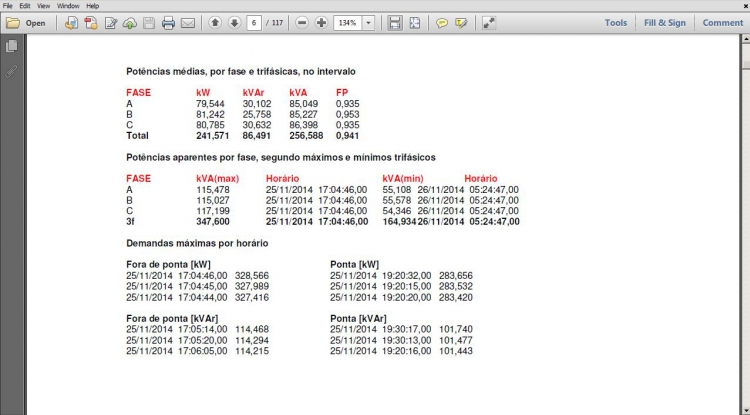Open the zoom level dropdown arrow

coord(368,22)
